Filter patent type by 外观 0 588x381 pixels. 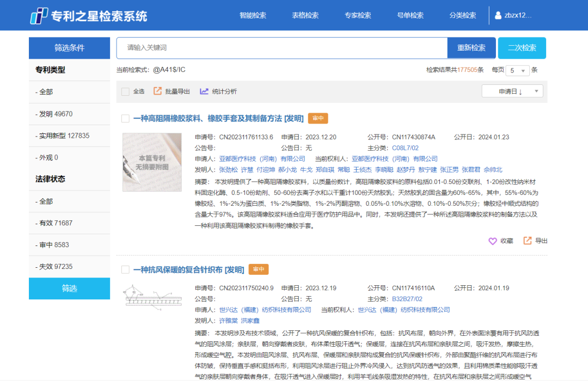coord(69,157)
